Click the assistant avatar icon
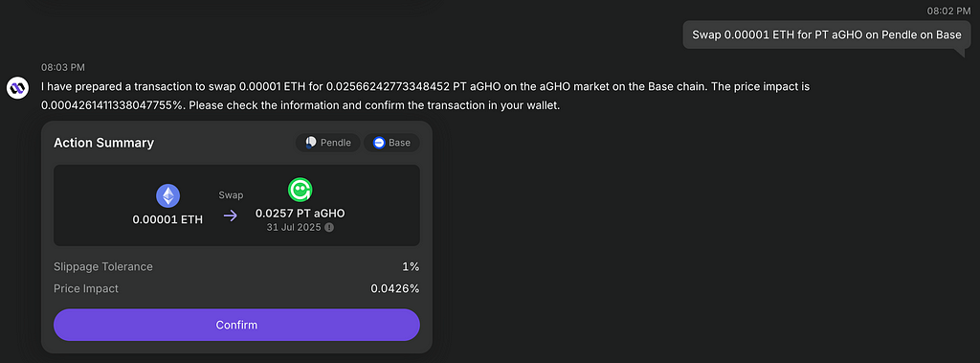This screenshot has width=980, height=363. tap(18, 87)
